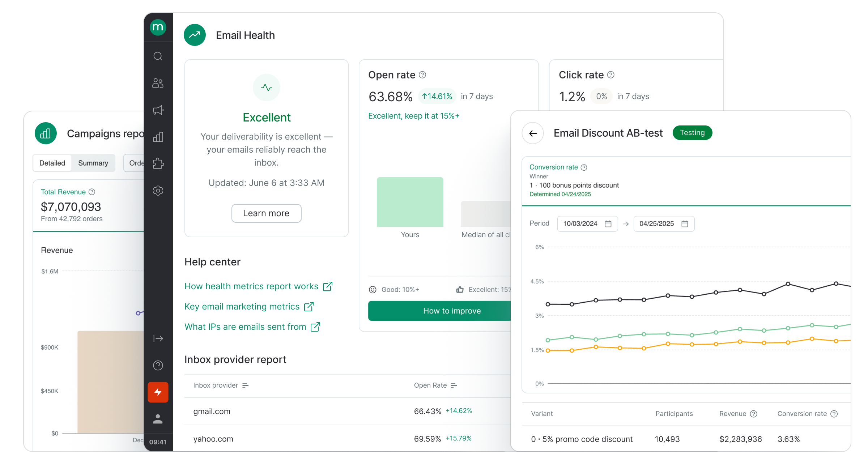Open settings gear icon in sidebar

(158, 191)
